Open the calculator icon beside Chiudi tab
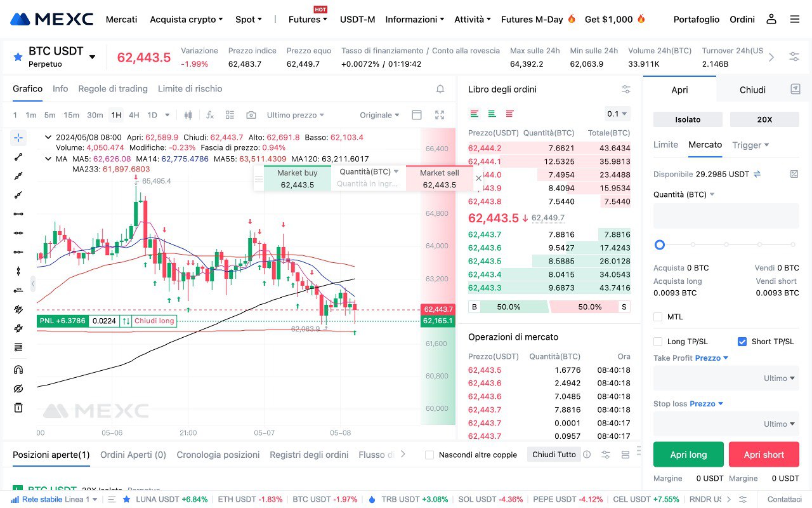812x508 pixels. click(x=796, y=90)
